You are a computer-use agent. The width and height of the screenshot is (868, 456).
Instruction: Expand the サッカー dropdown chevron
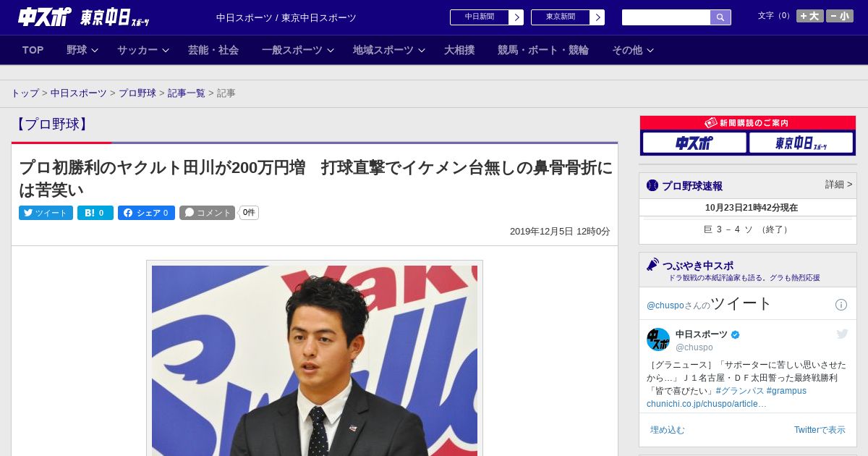(x=166, y=51)
